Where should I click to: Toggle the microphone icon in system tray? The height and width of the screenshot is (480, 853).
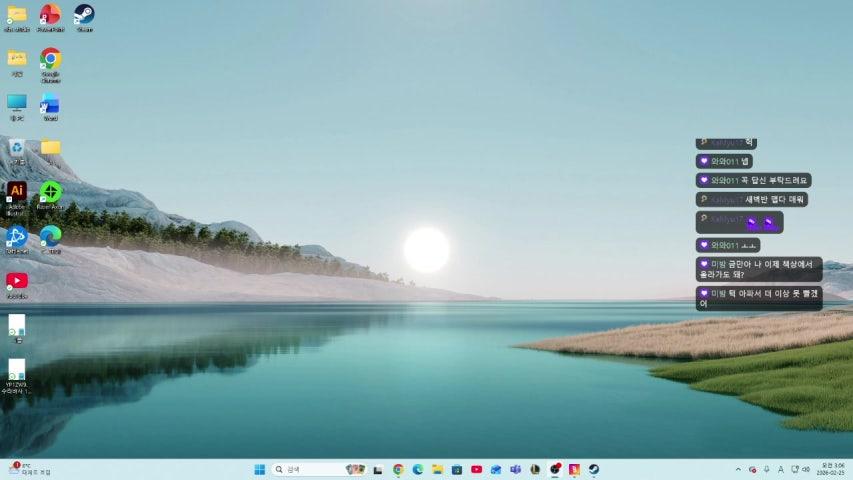(x=766, y=469)
